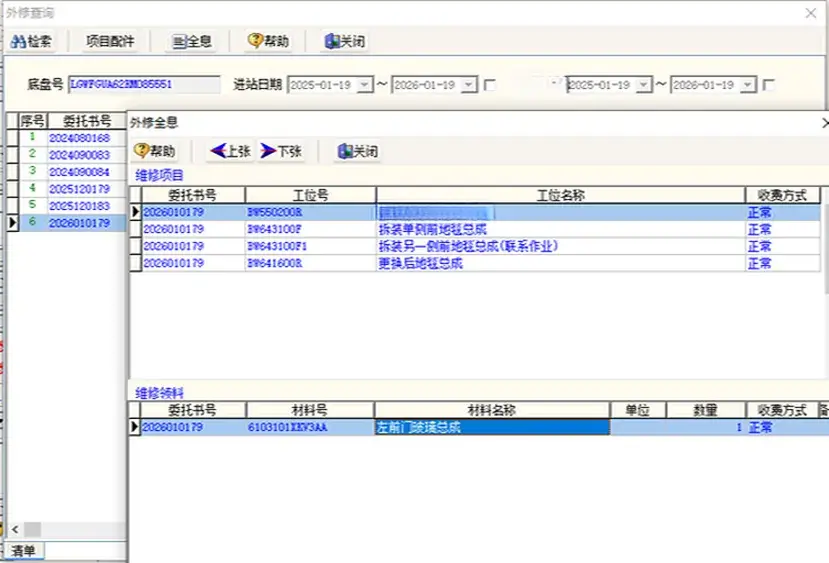This screenshot has height=563, width=829.
Task: Click 帮助 in the main toolbar
Action: [x=268, y=42]
